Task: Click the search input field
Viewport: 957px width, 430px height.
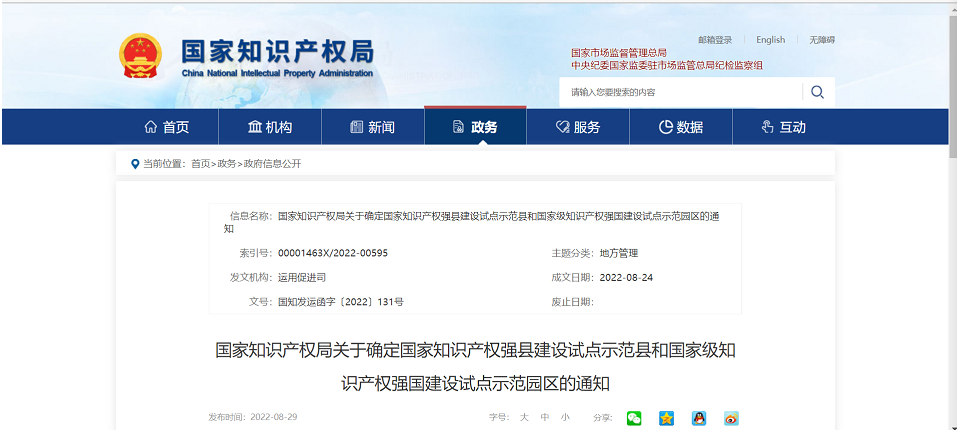Action: click(680, 92)
